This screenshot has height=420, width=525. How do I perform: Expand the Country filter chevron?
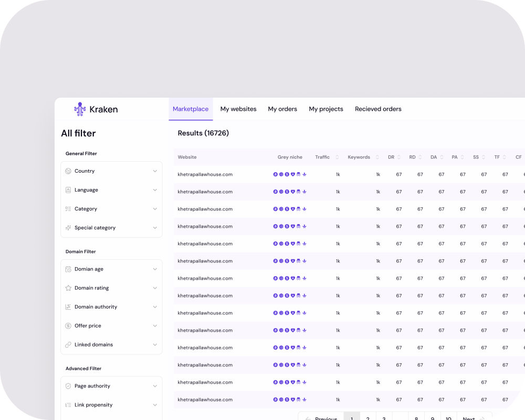(x=155, y=171)
